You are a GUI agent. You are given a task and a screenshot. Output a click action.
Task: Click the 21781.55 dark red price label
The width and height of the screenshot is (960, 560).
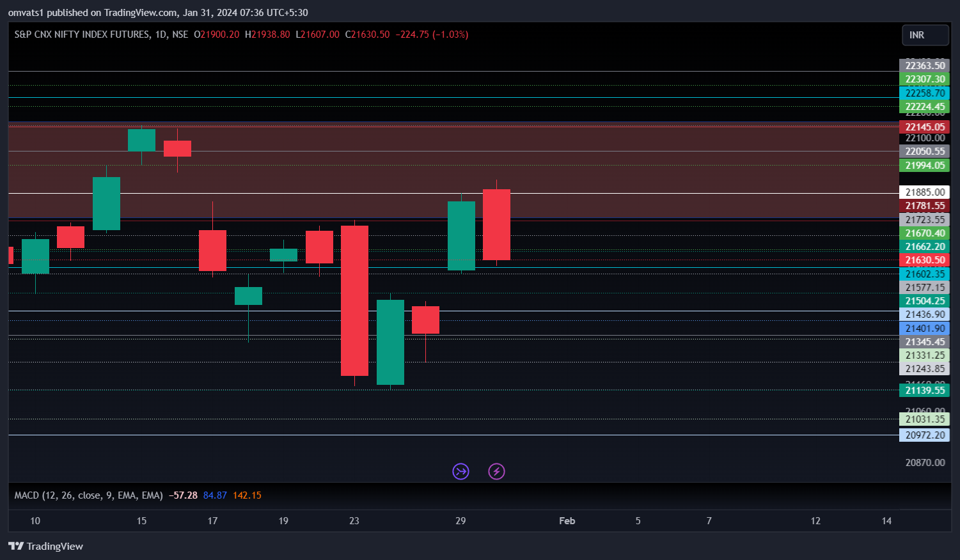click(925, 206)
